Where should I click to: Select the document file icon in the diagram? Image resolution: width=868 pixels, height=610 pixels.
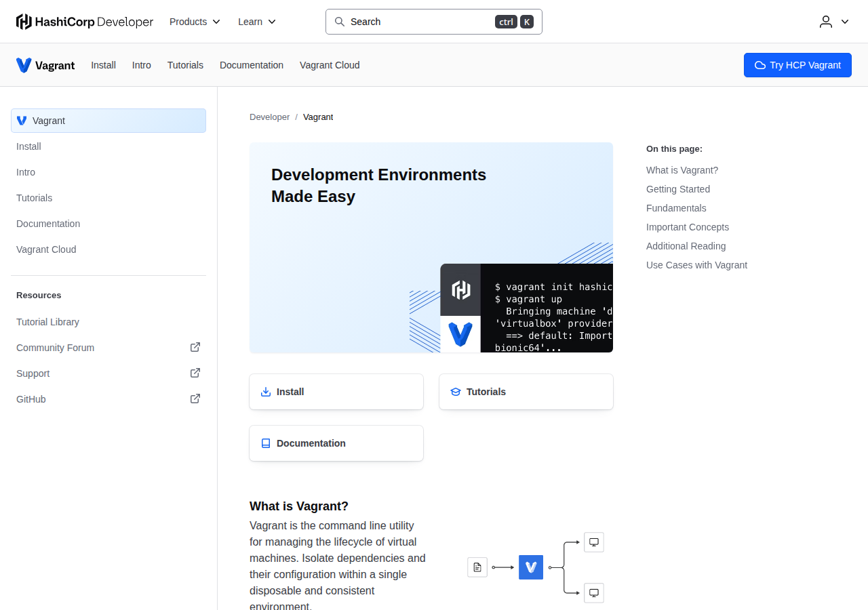[x=477, y=567]
